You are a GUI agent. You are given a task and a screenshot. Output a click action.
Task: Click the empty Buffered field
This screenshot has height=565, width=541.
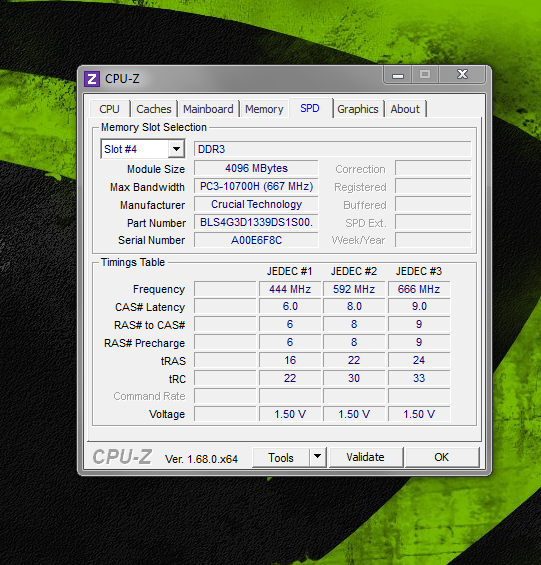click(433, 204)
